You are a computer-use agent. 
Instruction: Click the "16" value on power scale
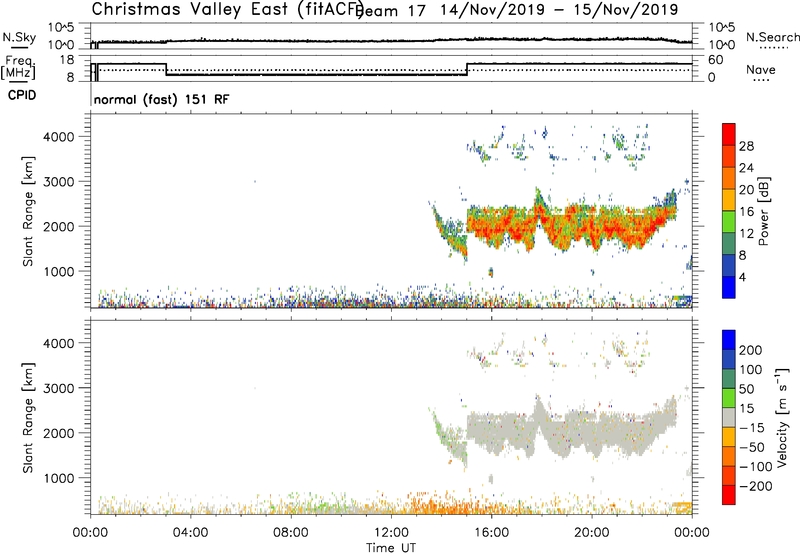[746, 212]
